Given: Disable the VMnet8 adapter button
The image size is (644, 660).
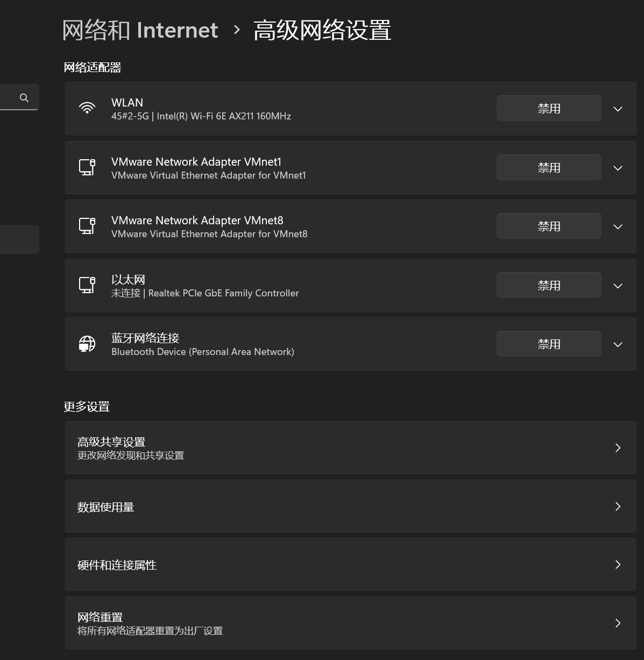Looking at the screenshot, I should click(x=548, y=226).
